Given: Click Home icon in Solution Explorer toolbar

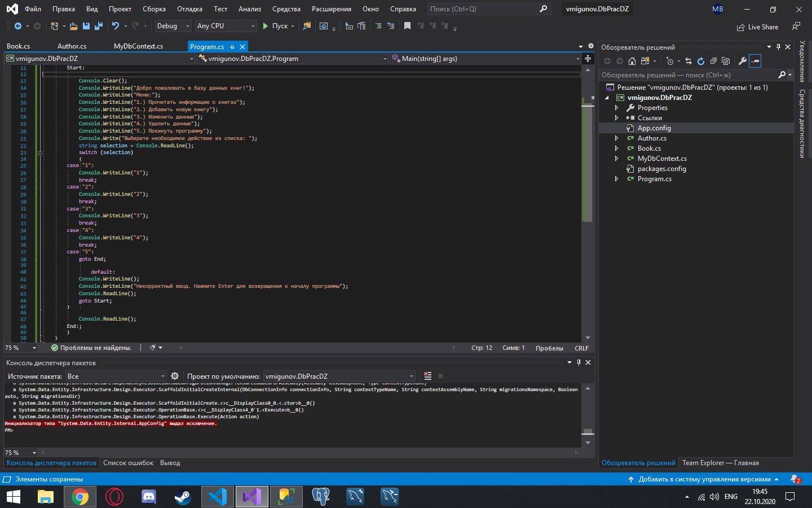Looking at the screenshot, I should (632, 61).
